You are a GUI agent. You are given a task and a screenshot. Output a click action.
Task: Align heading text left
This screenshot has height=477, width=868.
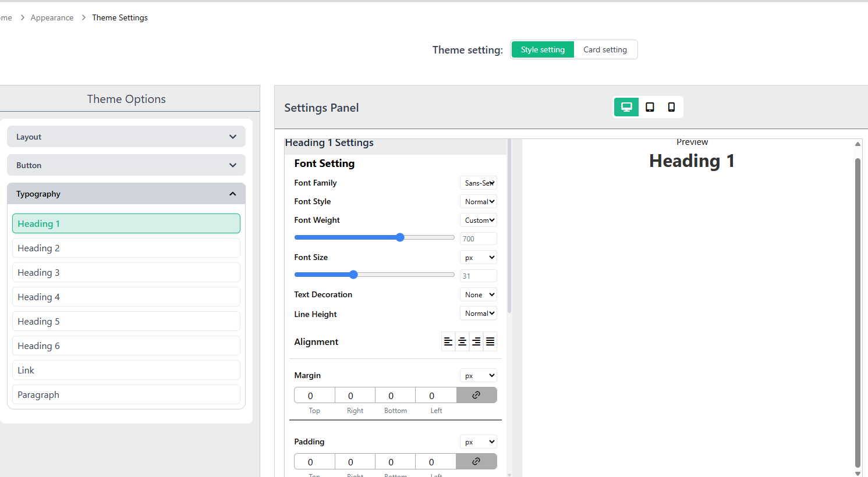coord(448,341)
